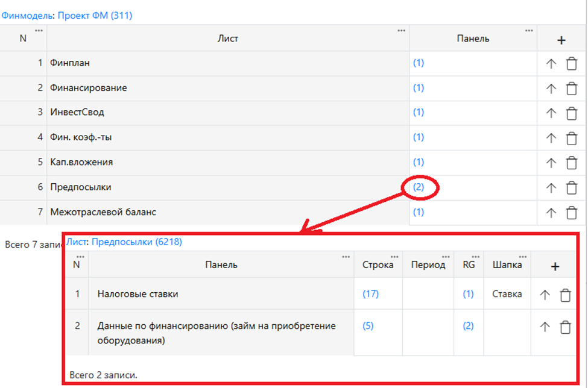This screenshot has height=388, width=588.
Task: Move the Финансирование row up
Action: [x=551, y=89]
